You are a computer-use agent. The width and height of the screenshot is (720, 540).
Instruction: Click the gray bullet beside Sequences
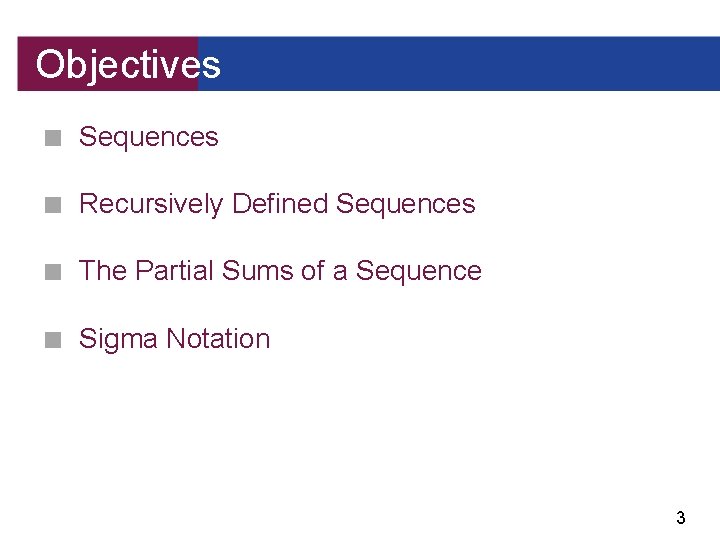click(53, 138)
